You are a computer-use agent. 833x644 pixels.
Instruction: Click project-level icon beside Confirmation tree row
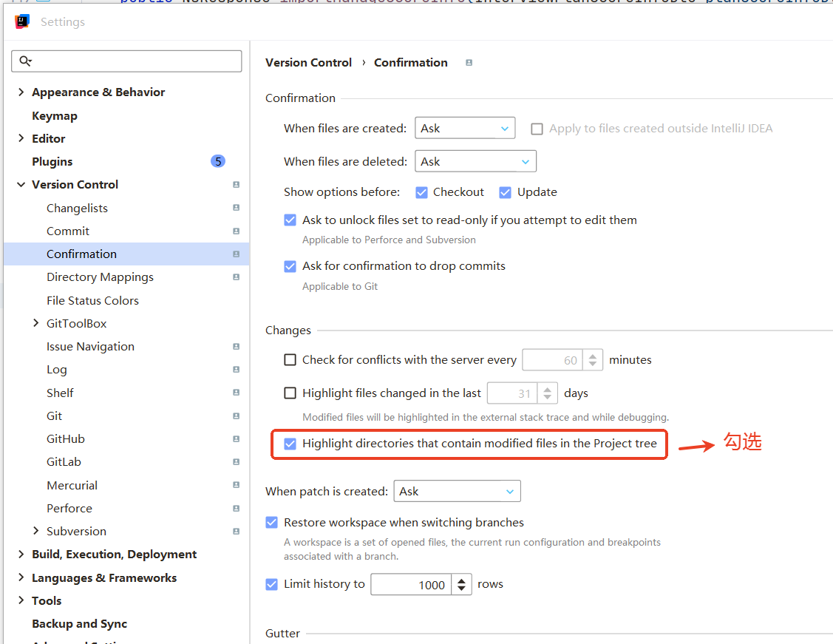tap(237, 254)
